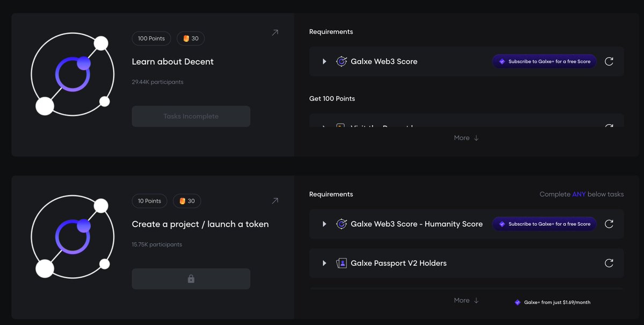Refresh the Galxe Web3 Score requirement

[x=609, y=61]
